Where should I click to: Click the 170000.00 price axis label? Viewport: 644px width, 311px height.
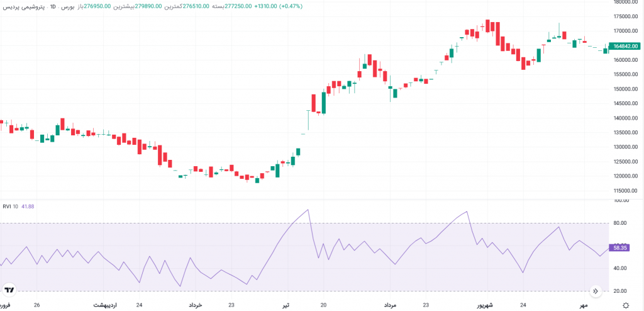(625, 31)
